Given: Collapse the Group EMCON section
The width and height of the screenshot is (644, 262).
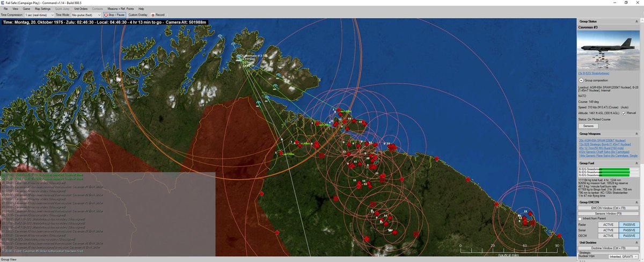Looking at the screenshot, I should pyautogui.click(x=636, y=202).
